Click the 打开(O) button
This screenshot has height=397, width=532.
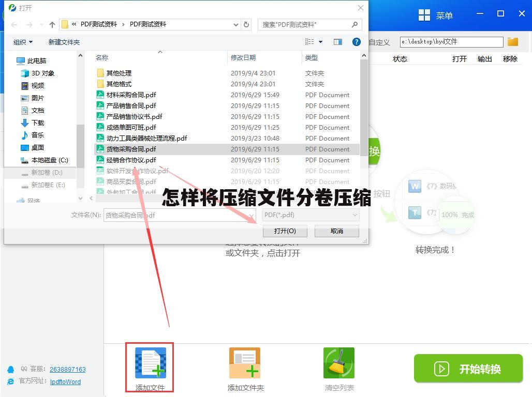click(x=285, y=231)
